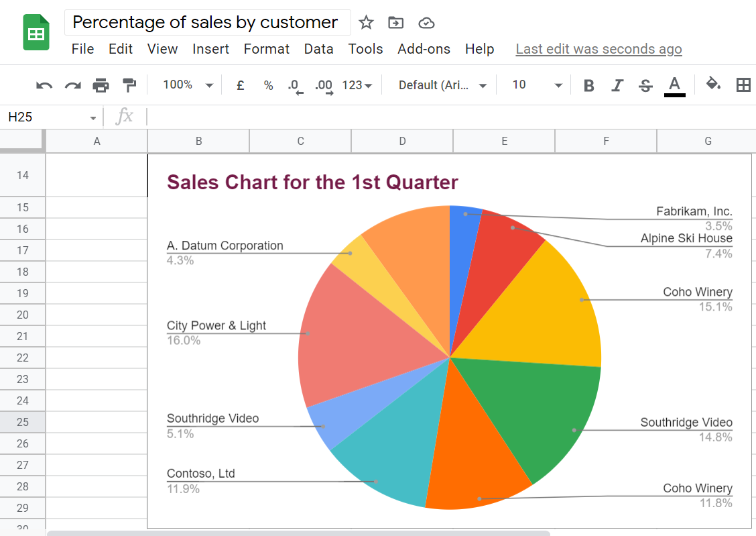Open the 100% zoom dropdown
The width and height of the screenshot is (756, 536).
(x=188, y=85)
